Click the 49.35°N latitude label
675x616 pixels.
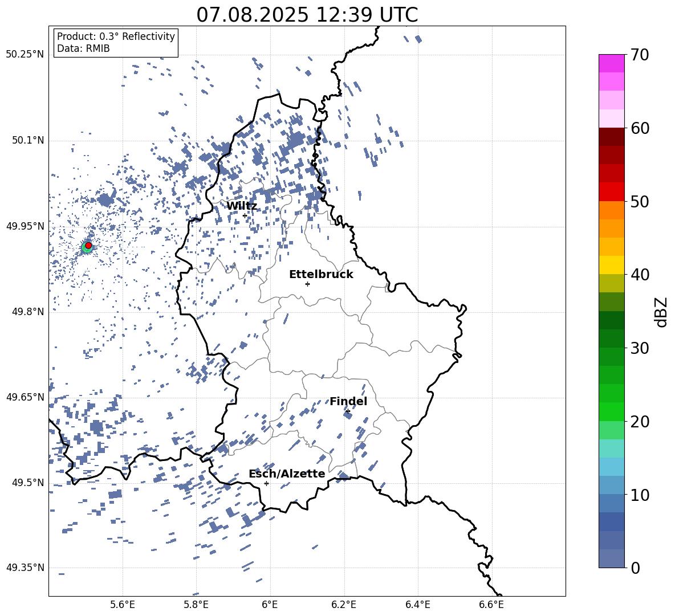(25, 568)
